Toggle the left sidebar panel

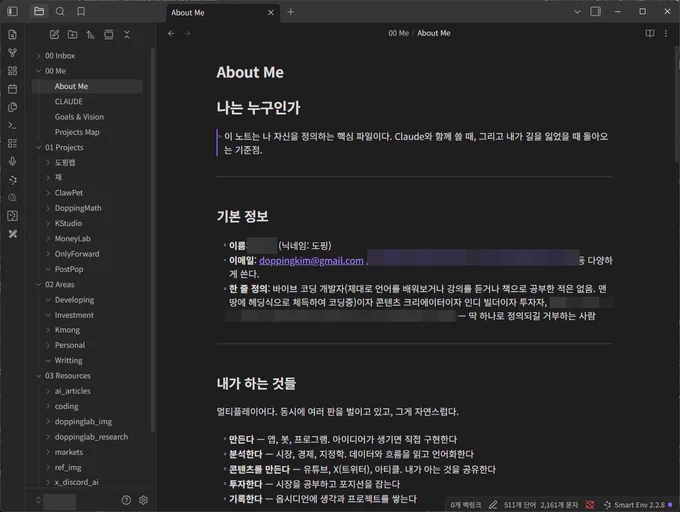tap(13, 11)
